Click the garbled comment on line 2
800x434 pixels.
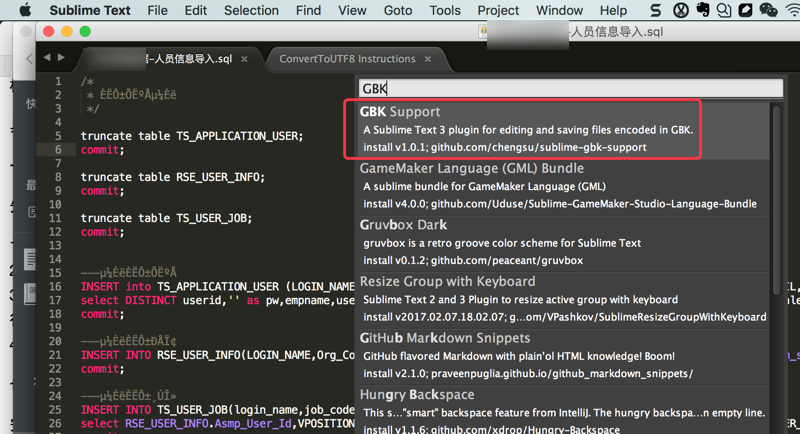[x=132, y=95]
